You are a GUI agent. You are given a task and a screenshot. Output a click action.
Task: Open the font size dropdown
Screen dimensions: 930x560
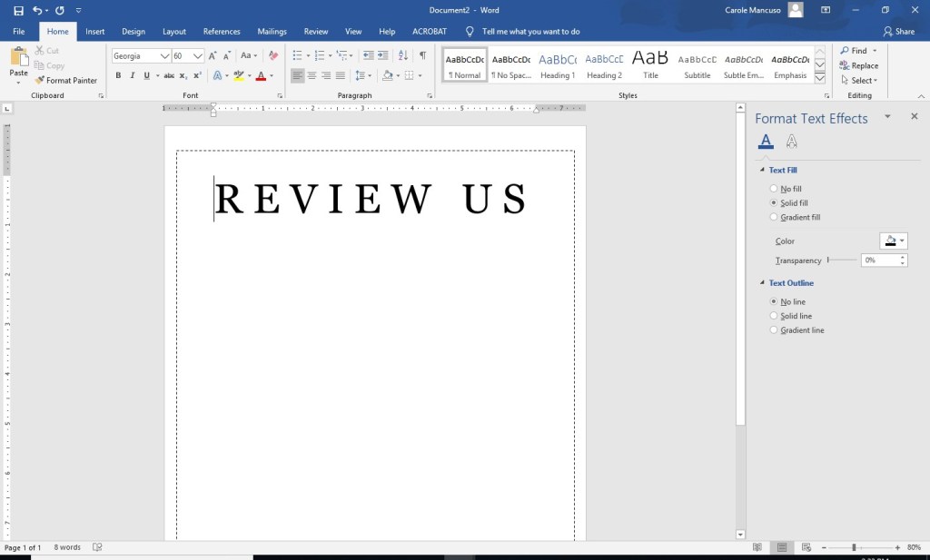click(x=198, y=55)
